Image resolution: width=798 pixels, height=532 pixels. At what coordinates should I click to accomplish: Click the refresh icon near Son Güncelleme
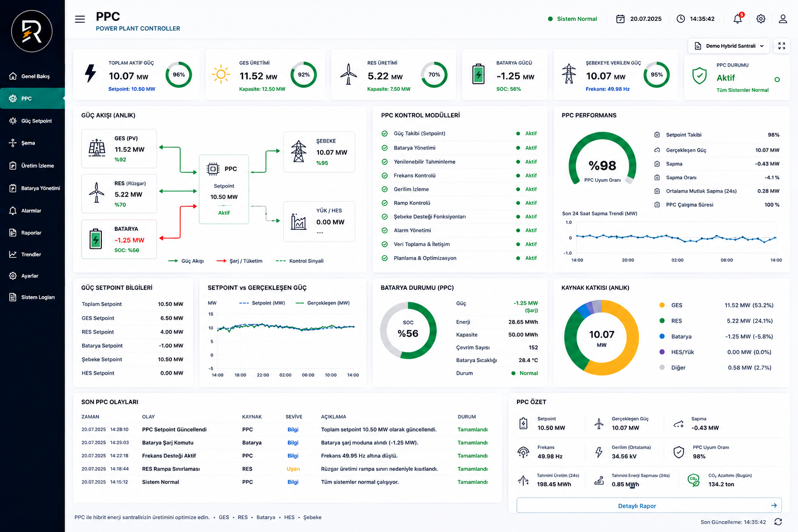tap(778, 522)
